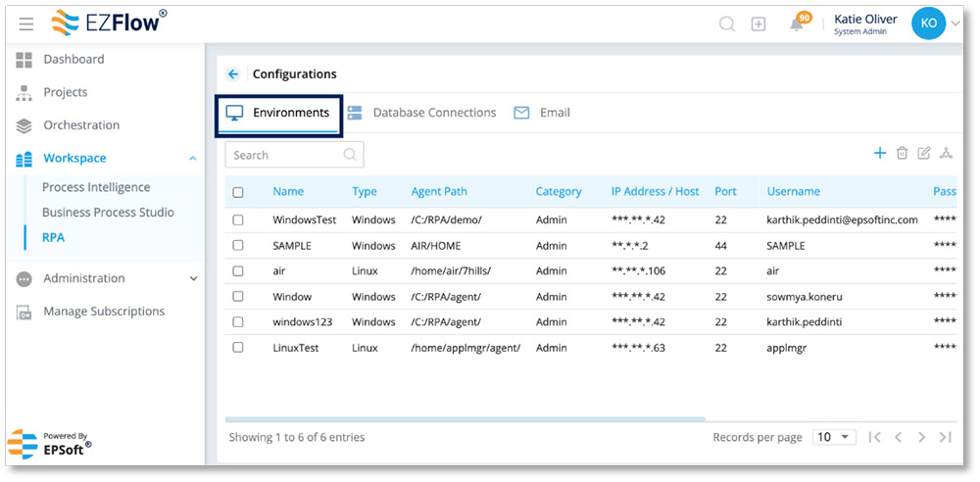Click the EZFlow logo

(109, 24)
